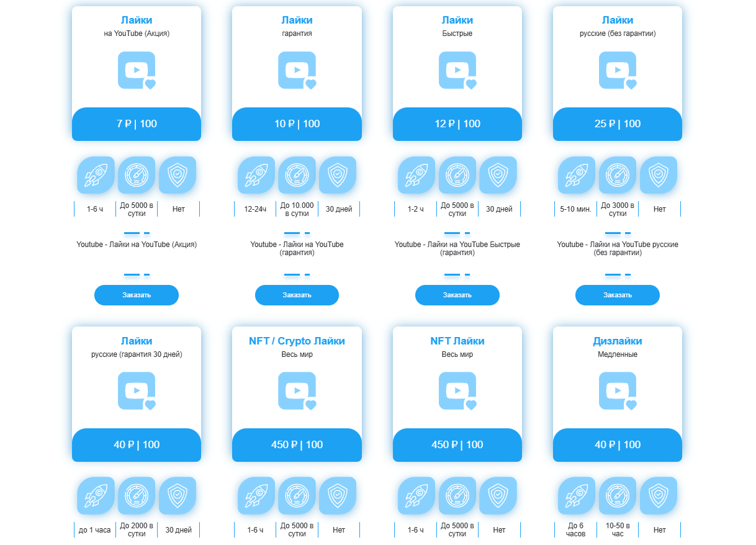Open the Дизлайки card title

(618, 341)
